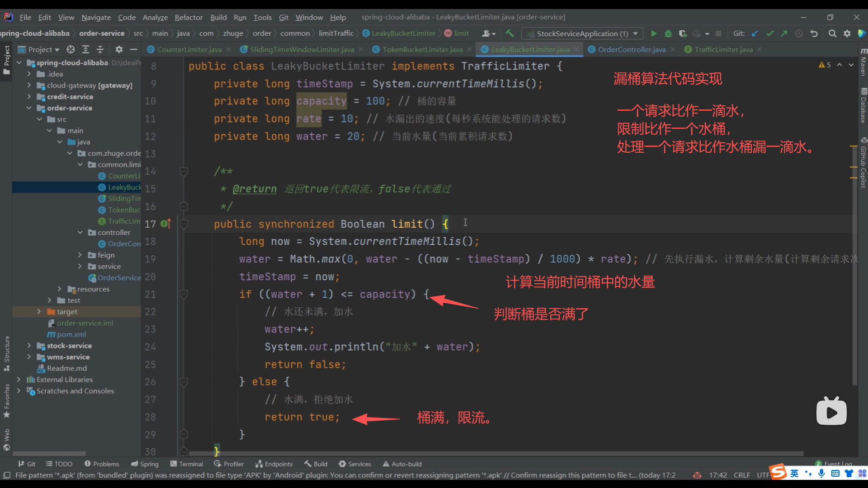Click the Build project hammer icon

510,33
